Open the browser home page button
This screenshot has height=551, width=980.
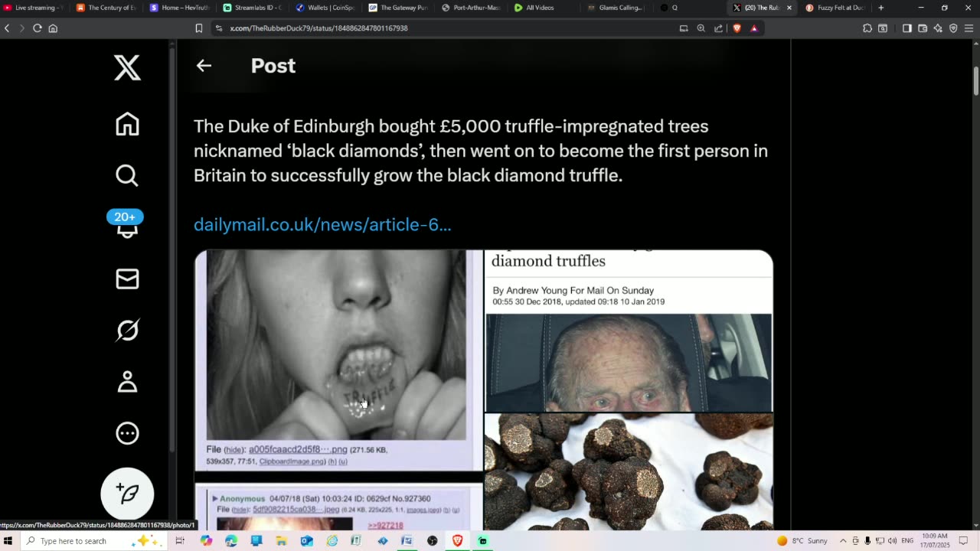pyautogui.click(x=53, y=28)
